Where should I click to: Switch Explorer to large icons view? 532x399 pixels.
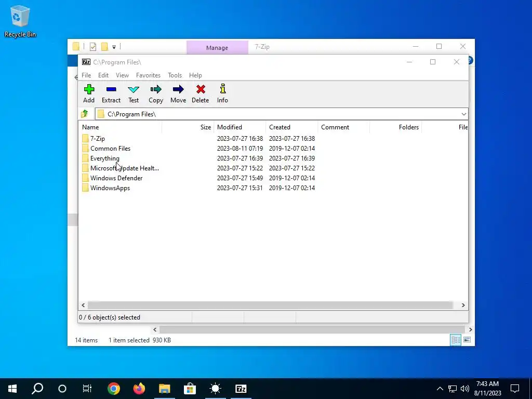point(467,340)
